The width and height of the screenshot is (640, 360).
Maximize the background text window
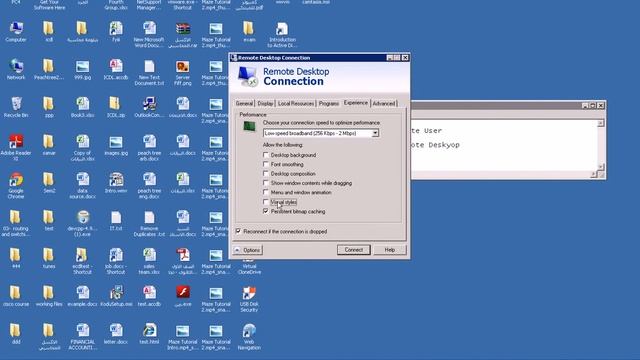pos(593,106)
